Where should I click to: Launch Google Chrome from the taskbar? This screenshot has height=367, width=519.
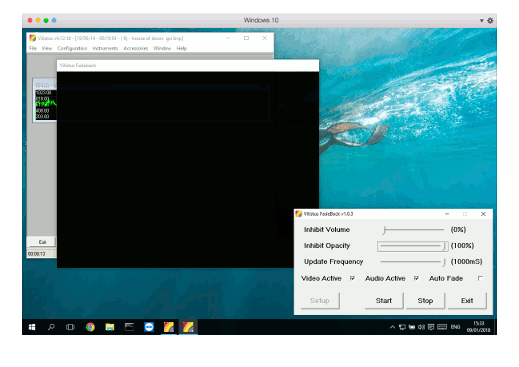point(90,327)
